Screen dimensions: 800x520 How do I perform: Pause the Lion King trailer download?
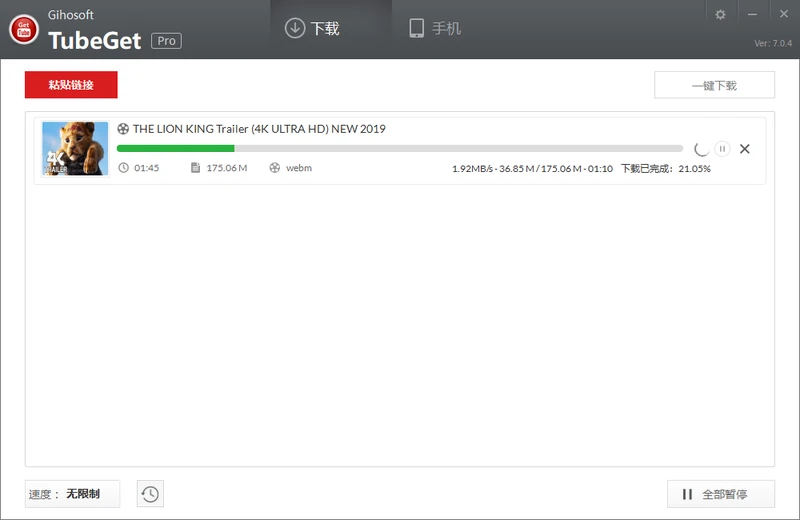tap(722, 148)
